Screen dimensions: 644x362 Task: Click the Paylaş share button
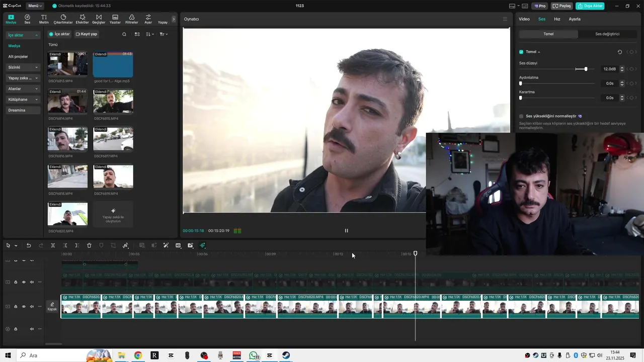coord(562,6)
